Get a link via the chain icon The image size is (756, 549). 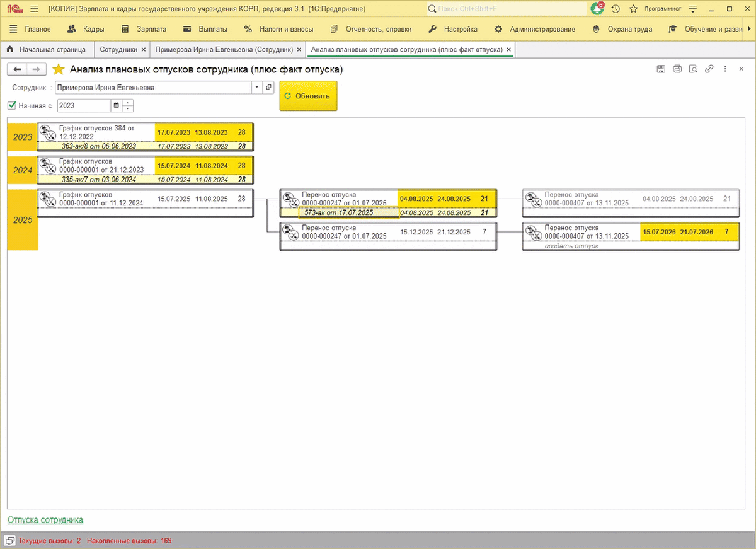tap(709, 69)
